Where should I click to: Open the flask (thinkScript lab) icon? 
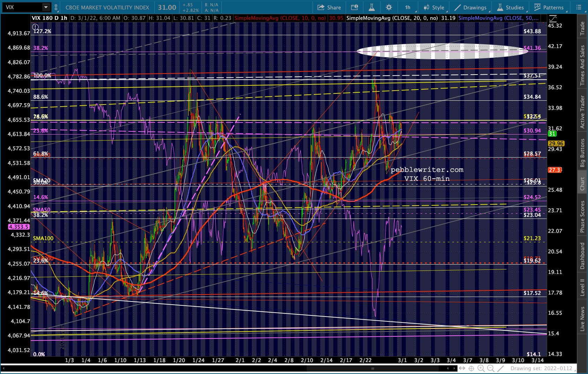[x=371, y=7]
